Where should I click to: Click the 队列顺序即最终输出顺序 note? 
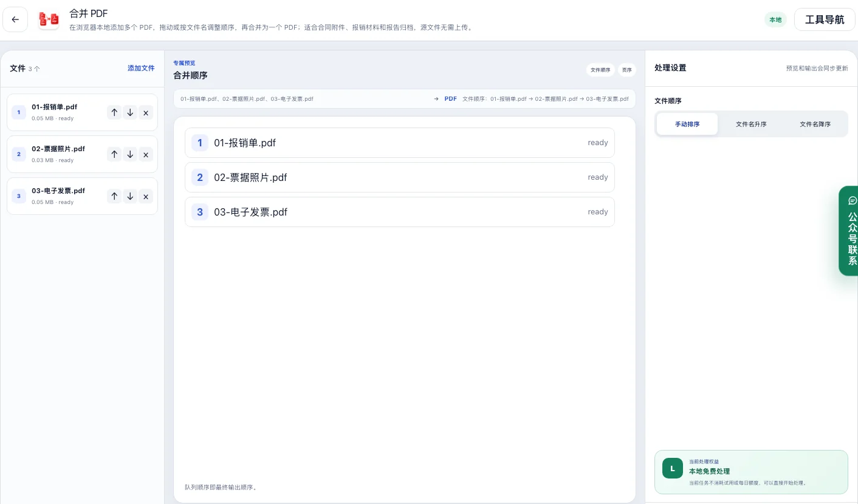point(221,487)
